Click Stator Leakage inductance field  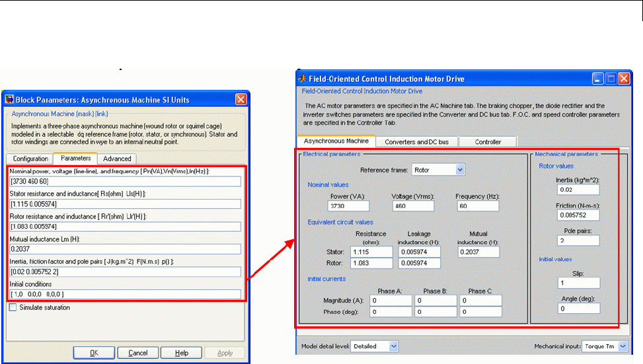(x=420, y=252)
